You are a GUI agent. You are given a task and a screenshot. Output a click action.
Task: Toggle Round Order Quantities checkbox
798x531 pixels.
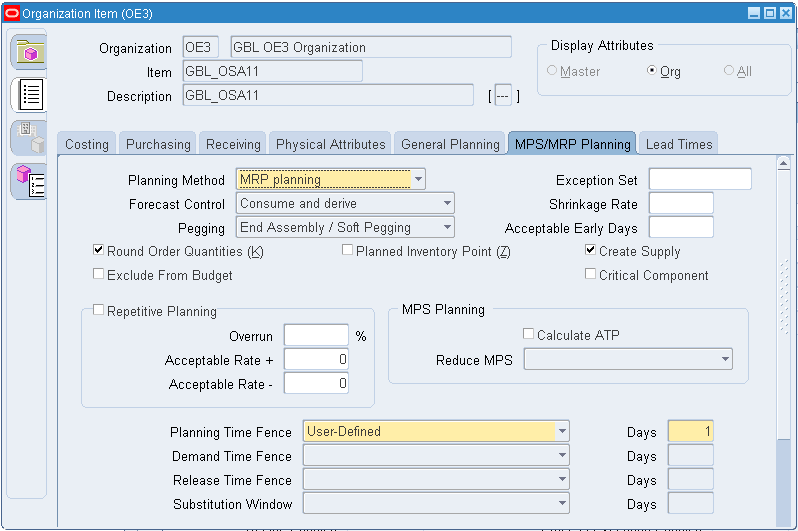click(x=98, y=250)
